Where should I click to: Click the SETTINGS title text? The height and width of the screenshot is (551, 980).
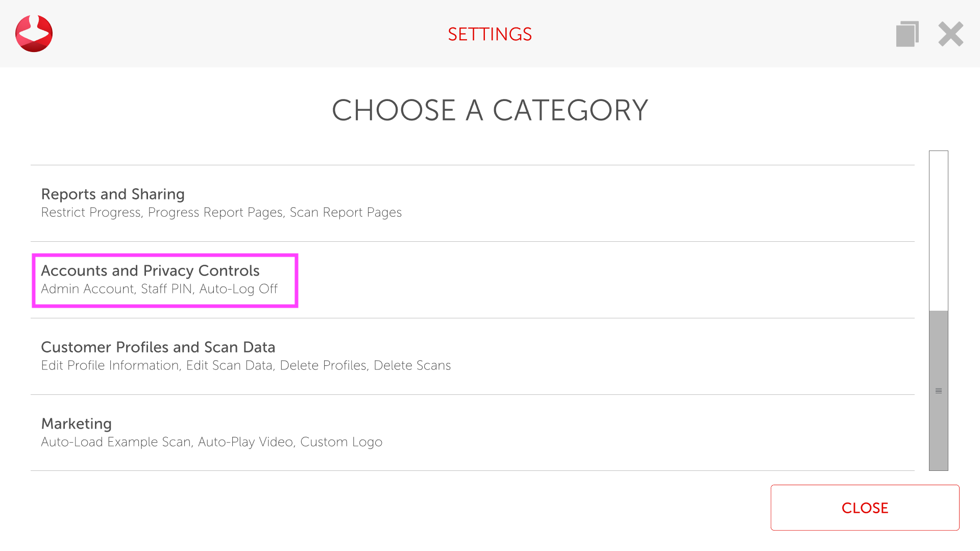pos(489,34)
